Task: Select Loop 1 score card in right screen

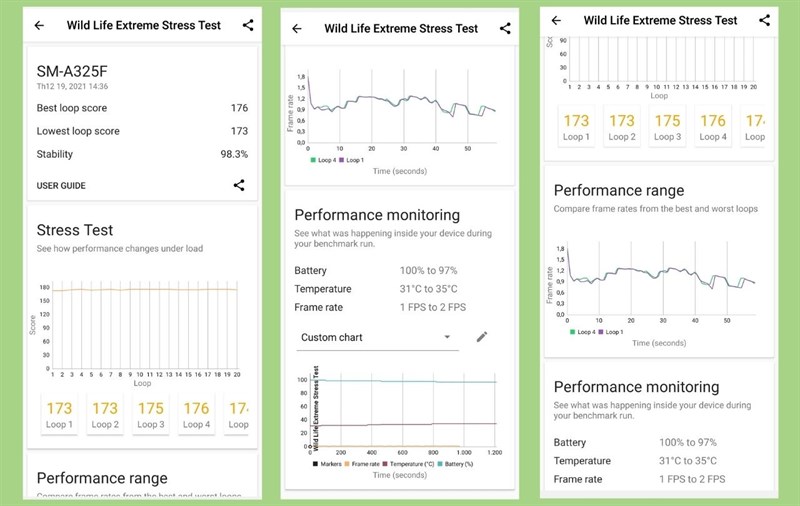Action: click(576, 127)
